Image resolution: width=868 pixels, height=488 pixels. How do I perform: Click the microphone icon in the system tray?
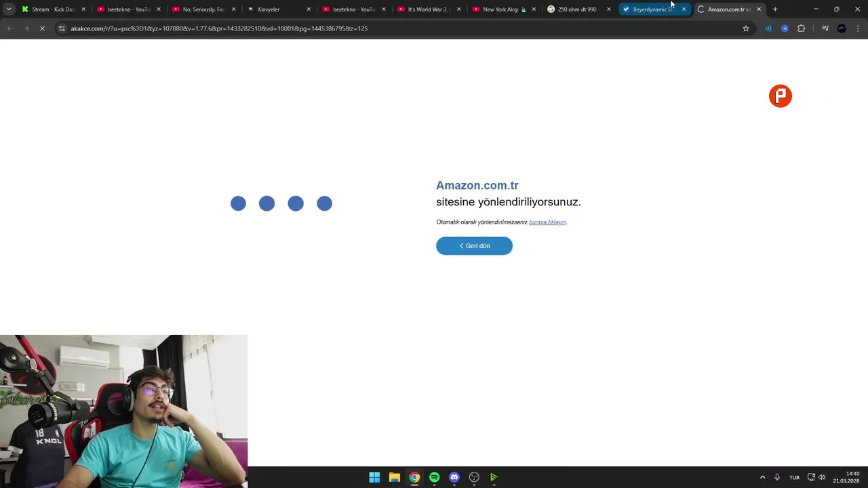pyautogui.click(x=777, y=477)
